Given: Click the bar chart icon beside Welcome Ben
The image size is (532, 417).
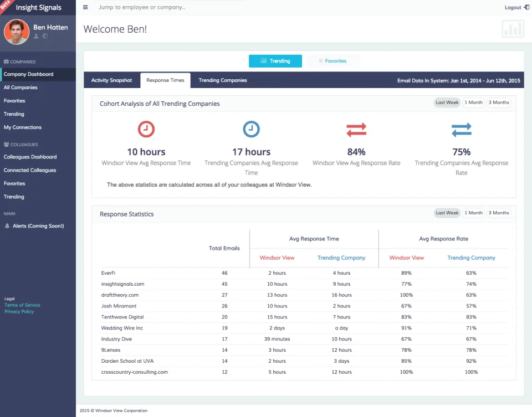Looking at the screenshot, I should pyautogui.click(x=513, y=29).
